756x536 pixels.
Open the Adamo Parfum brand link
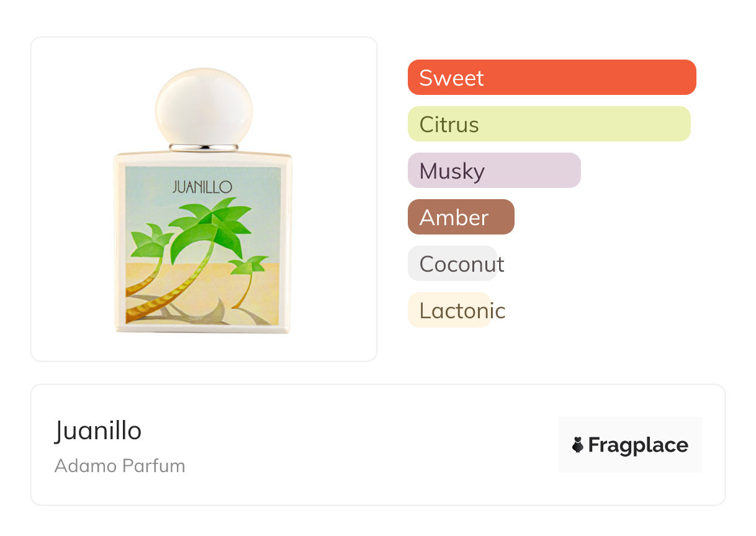click(120, 466)
